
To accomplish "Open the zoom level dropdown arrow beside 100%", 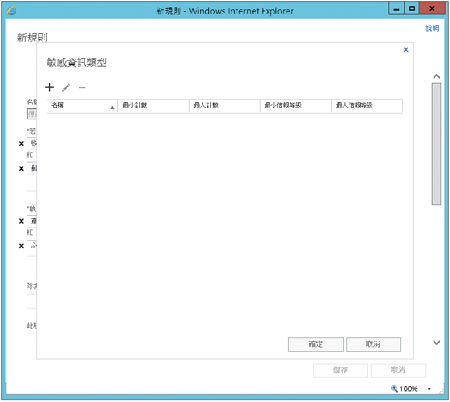I will 429,389.
